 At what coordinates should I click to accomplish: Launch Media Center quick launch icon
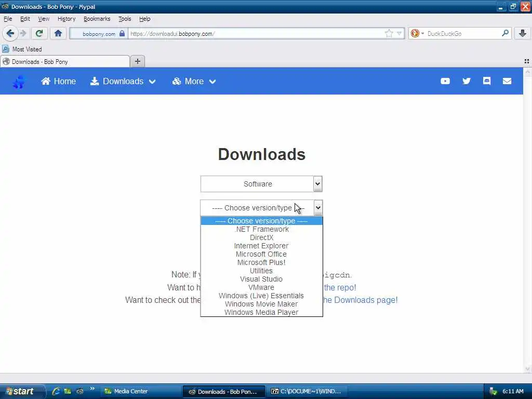coord(68,391)
